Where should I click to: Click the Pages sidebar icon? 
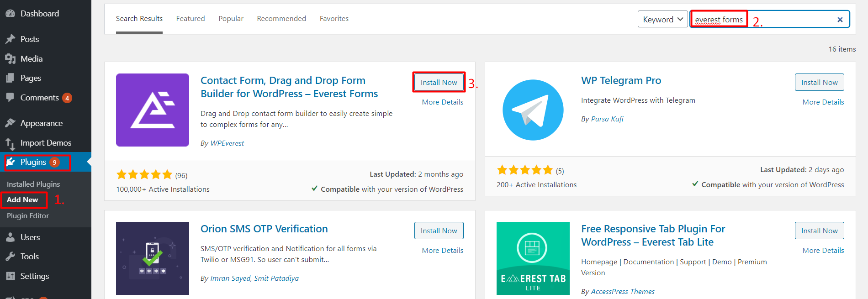(10, 78)
